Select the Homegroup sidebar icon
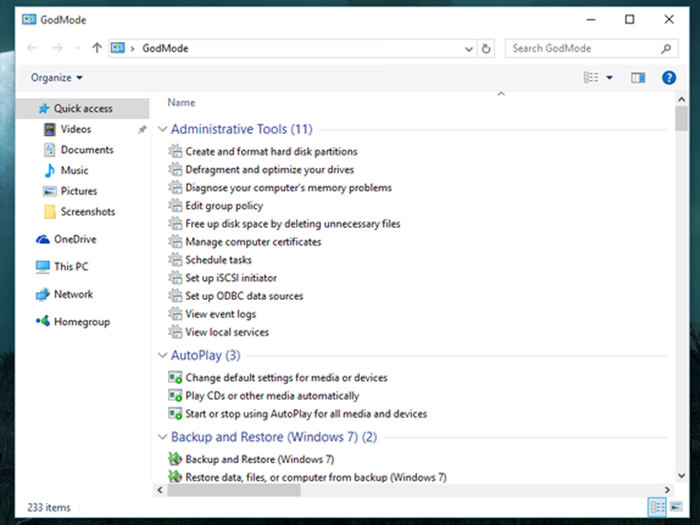This screenshot has width=700, height=525. coord(43,322)
